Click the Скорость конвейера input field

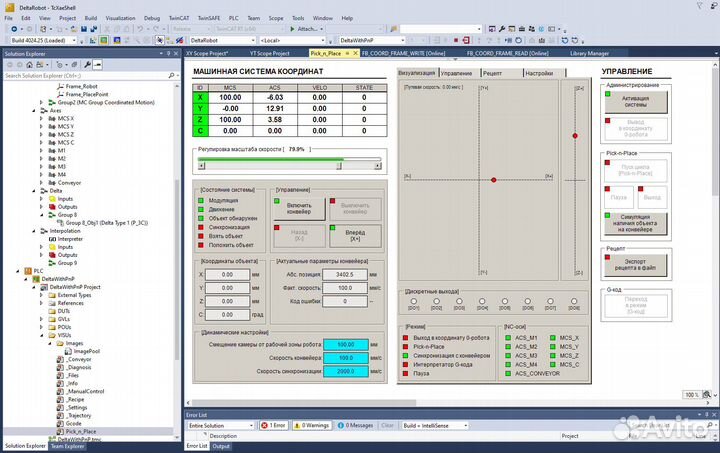(346, 357)
